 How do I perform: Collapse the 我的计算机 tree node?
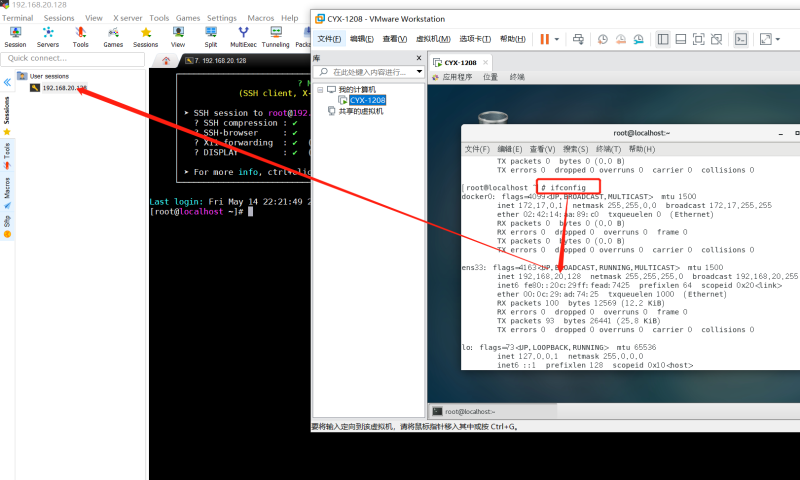pos(320,90)
